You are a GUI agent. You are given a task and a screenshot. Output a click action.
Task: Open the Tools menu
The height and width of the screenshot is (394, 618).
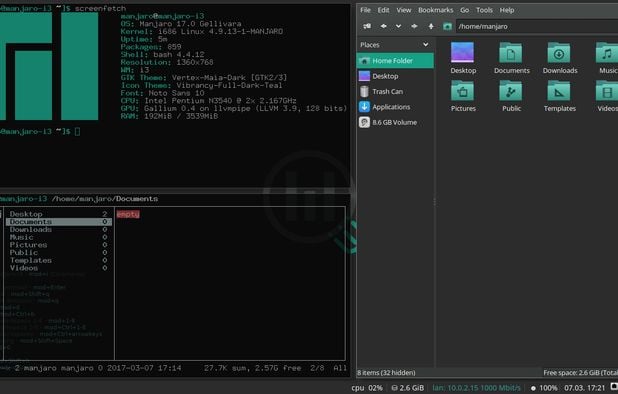(484, 10)
